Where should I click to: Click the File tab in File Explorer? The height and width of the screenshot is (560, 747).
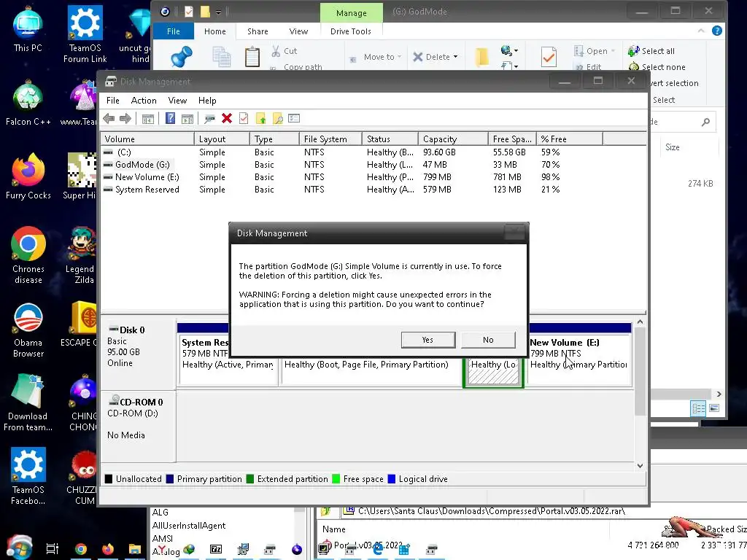(174, 31)
